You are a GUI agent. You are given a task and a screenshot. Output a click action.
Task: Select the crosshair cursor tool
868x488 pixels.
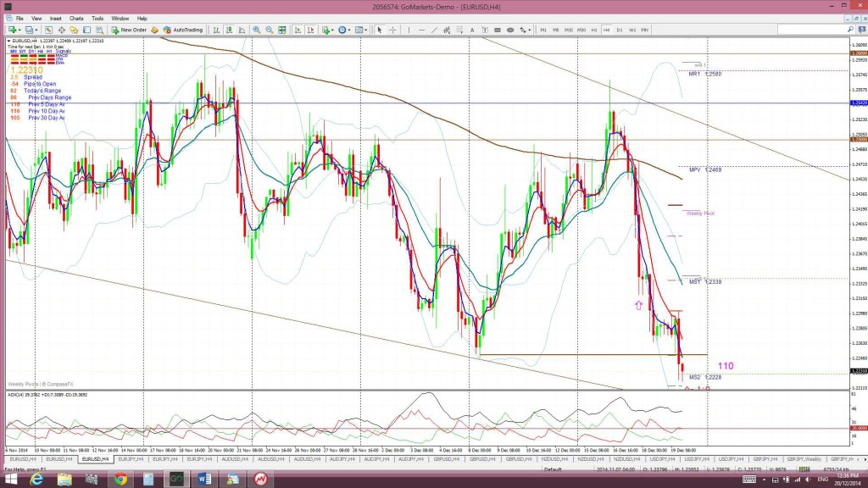(x=392, y=30)
